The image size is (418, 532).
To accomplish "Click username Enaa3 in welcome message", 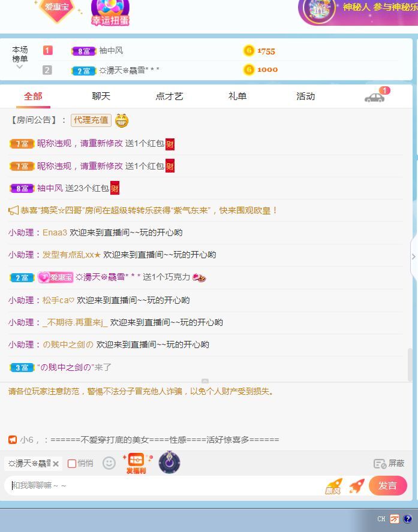I will tap(55, 232).
